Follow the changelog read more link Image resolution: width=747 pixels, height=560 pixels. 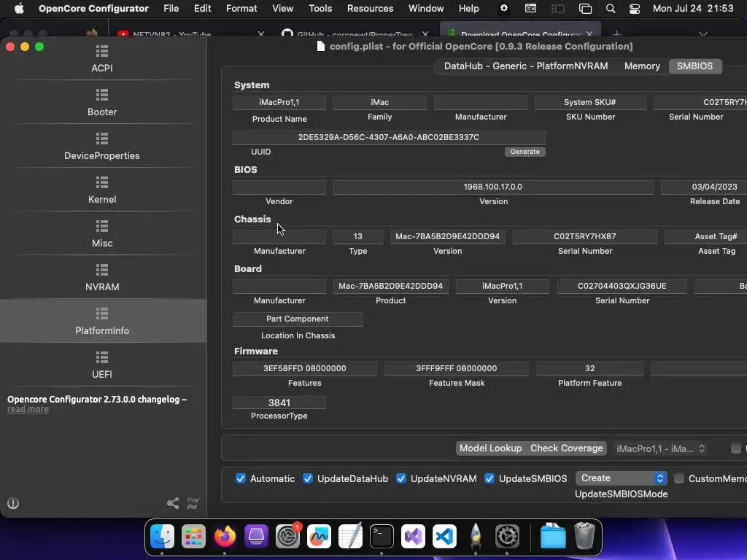28,409
